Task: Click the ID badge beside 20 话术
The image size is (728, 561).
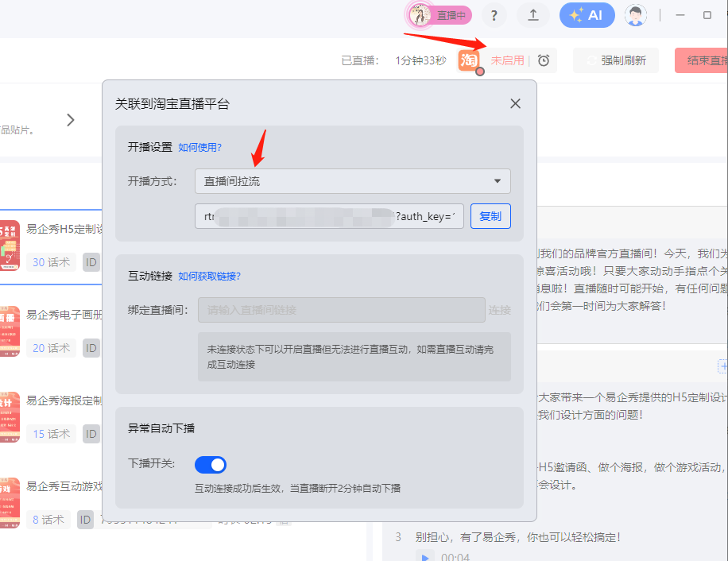Action: pos(91,349)
